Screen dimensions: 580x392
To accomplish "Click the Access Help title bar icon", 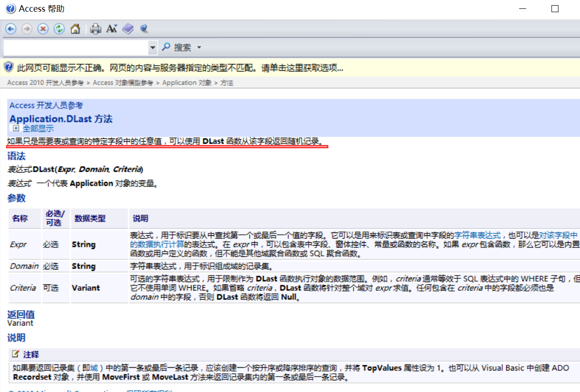I will pyautogui.click(x=10, y=8).
